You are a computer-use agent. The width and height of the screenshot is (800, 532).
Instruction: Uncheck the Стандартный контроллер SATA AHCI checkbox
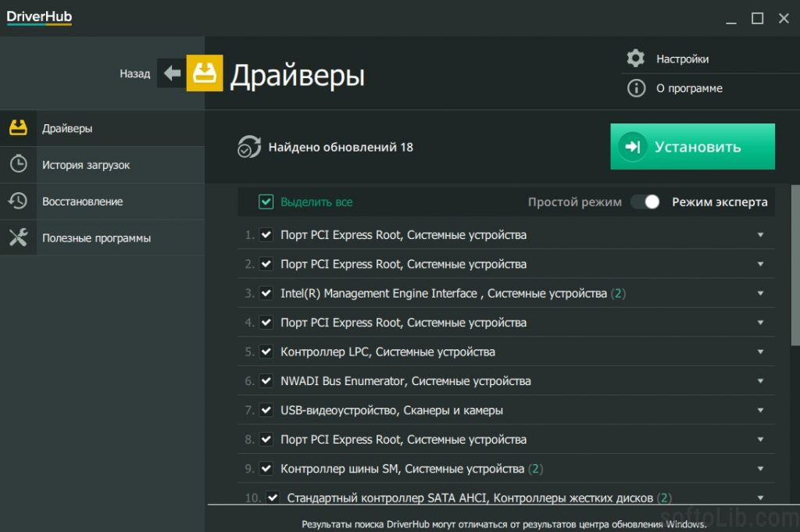(273, 498)
